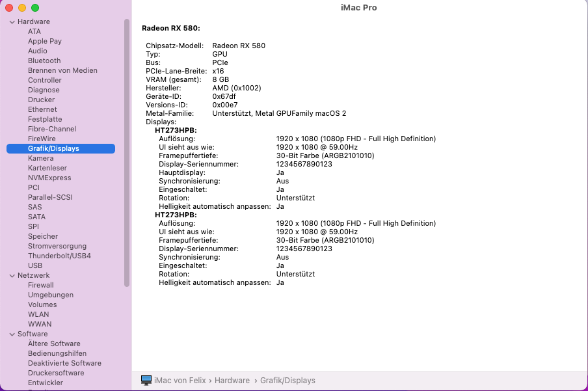This screenshot has height=391, width=588.
Task: Zoom window with green button
Action: (35, 8)
